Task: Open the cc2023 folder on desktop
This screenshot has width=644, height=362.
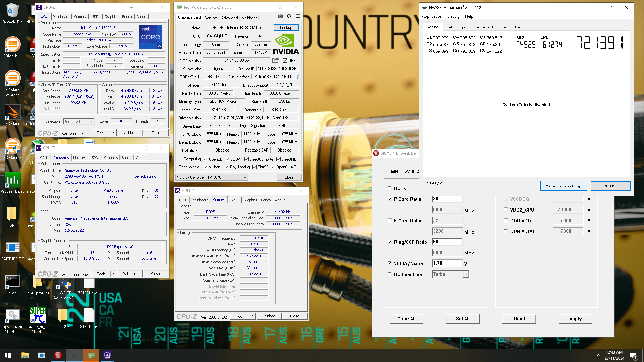Action: pos(63,318)
